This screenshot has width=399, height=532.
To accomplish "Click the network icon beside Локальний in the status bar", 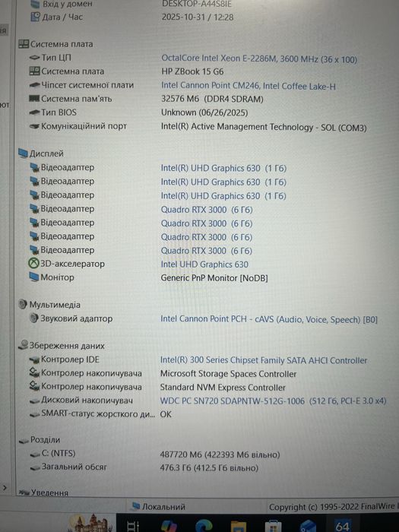I will 136,506.
